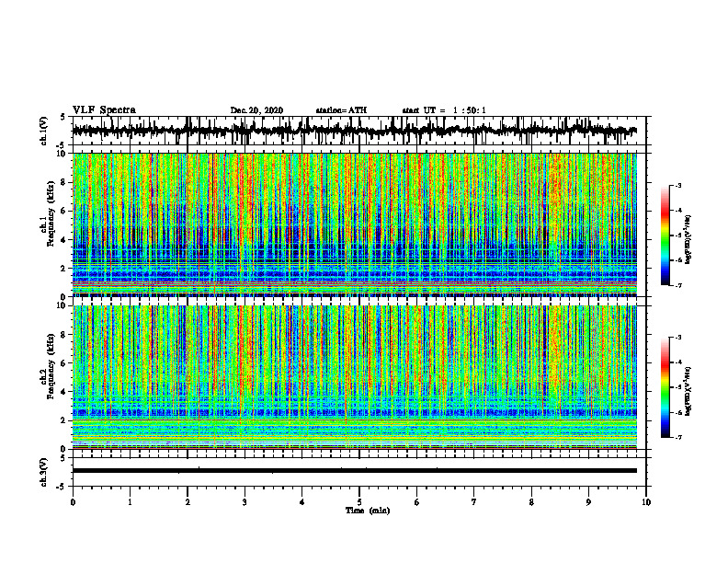This screenshot has width=728, height=563.
Task: Click the bottom time axis tick label "10"
Action: (646, 502)
